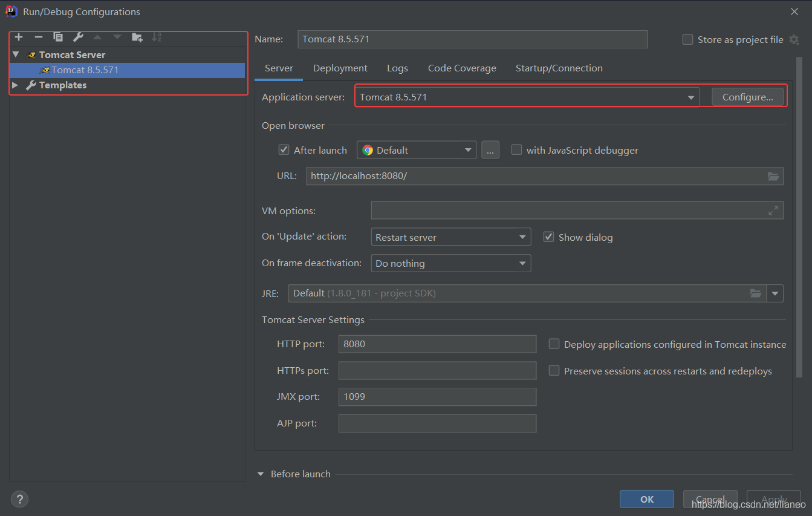Screen dimensions: 812x516
Task: Collapse the Before launch section
Action: point(261,474)
